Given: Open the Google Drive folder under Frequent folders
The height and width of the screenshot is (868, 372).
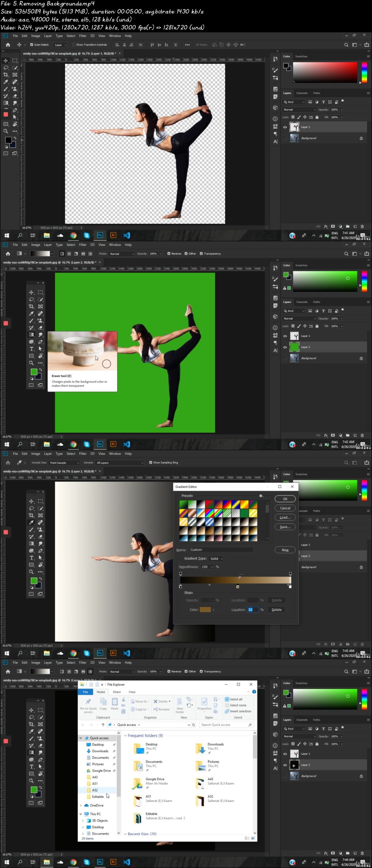Looking at the screenshot, I should tap(150, 783).
